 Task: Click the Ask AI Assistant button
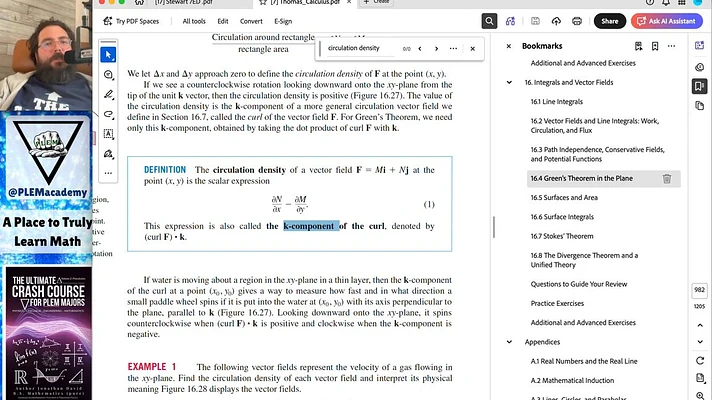pos(667,21)
